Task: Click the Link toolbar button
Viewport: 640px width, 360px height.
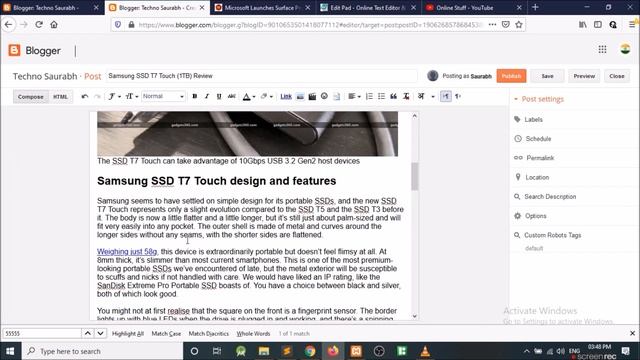Action: (286, 97)
